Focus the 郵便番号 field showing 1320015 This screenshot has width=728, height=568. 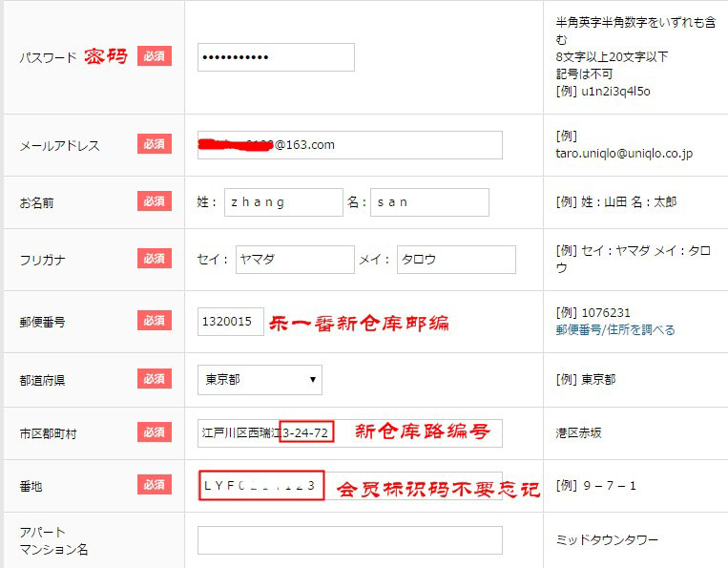(230, 322)
